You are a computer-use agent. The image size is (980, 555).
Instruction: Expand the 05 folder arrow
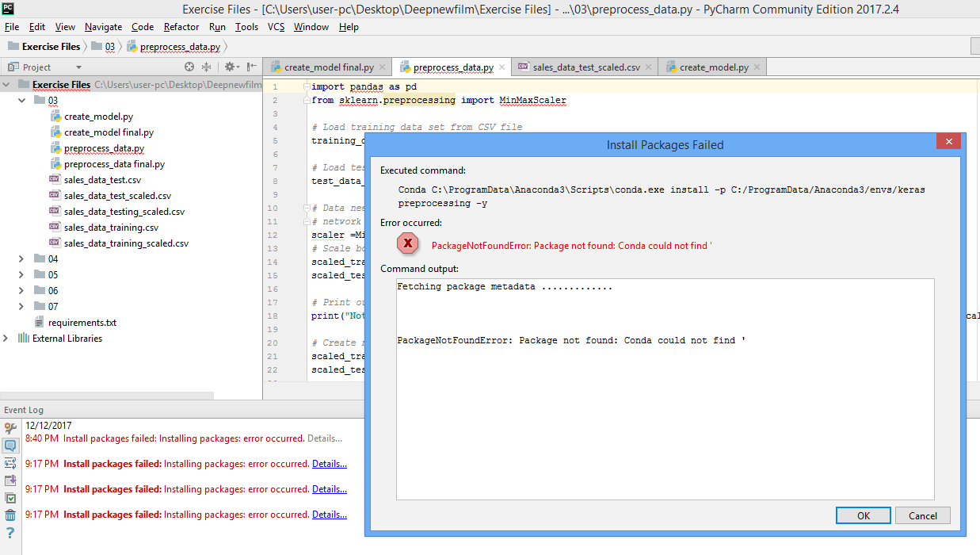coord(22,275)
